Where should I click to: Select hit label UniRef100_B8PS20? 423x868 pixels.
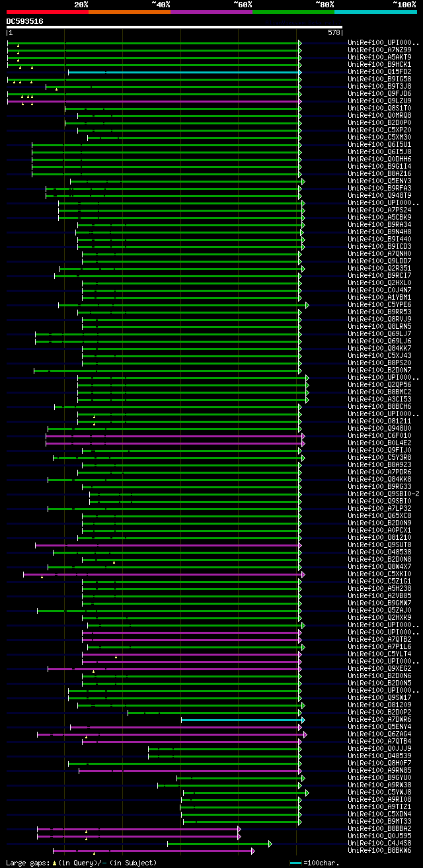pyautogui.click(x=379, y=363)
